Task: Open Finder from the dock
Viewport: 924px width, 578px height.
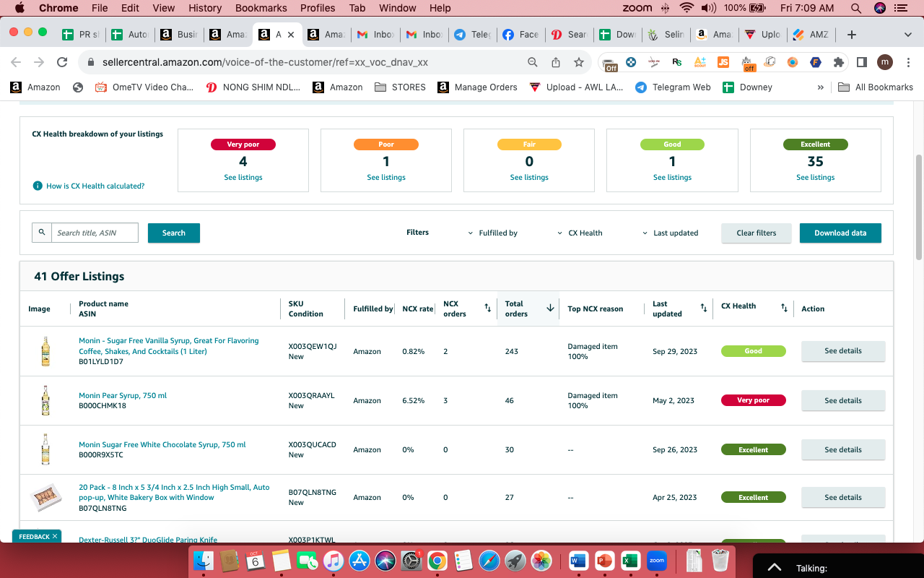Action: click(x=204, y=560)
